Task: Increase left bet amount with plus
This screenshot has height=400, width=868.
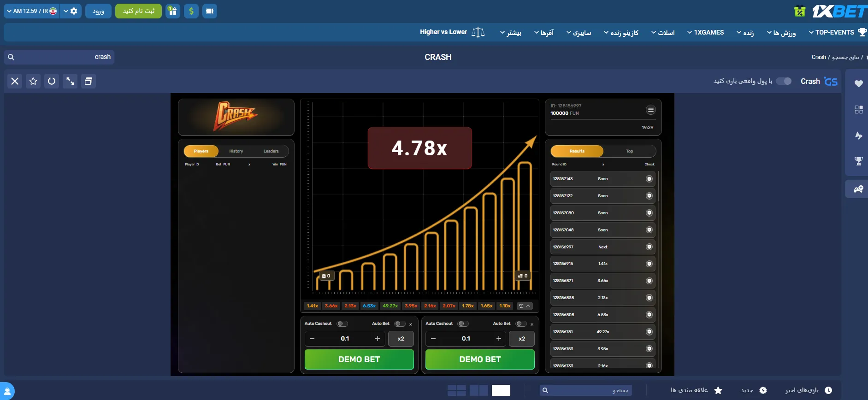Action: pos(378,339)
